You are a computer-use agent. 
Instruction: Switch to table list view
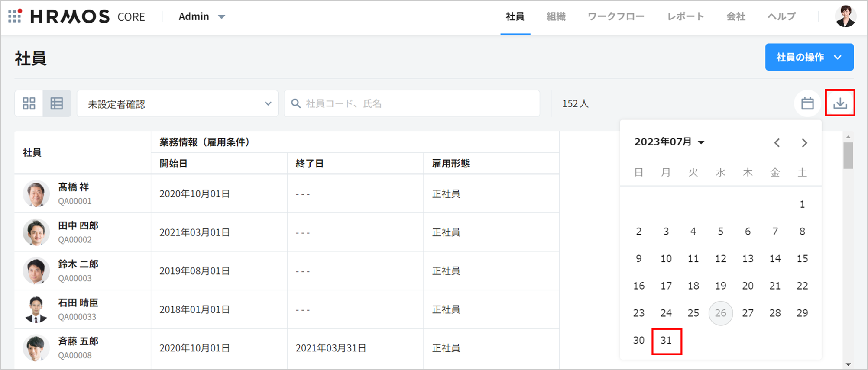(57, 103)
